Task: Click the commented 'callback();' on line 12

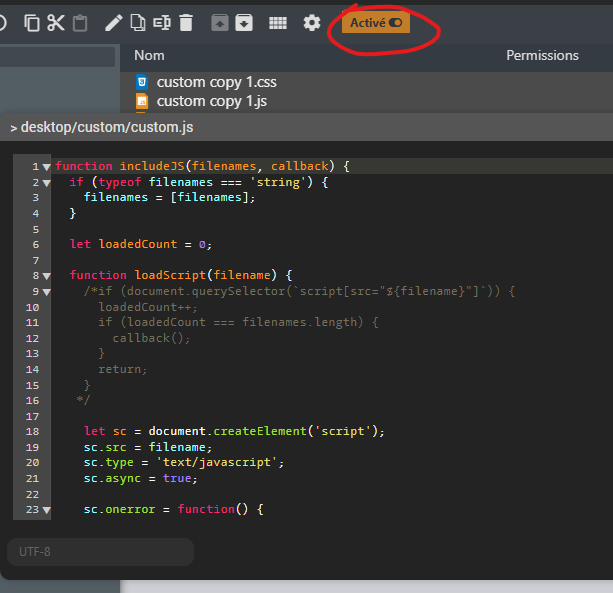Action: pyautogui.click(x=151, y=338)
